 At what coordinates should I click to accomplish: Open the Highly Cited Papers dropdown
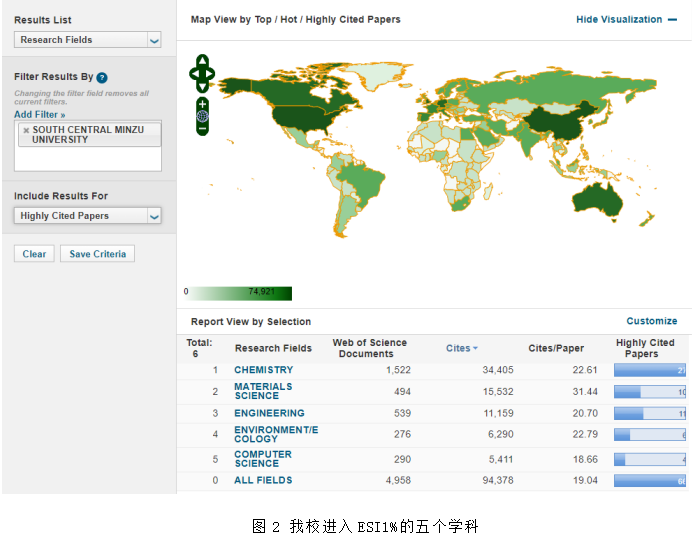tap(87, 216)
